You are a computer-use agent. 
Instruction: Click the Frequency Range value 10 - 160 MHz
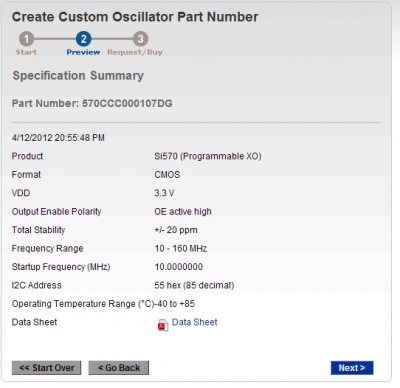click(x=181, y=248)
